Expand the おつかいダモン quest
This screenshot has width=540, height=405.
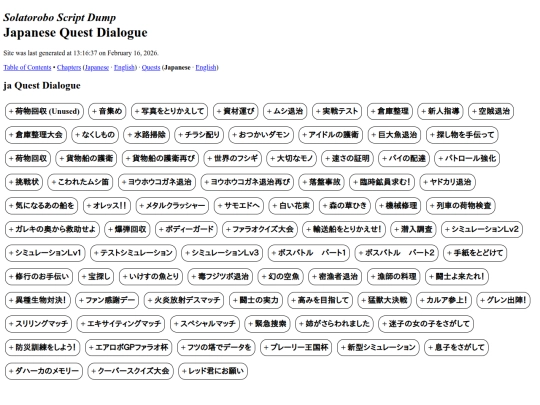click(x=261, y=135)
